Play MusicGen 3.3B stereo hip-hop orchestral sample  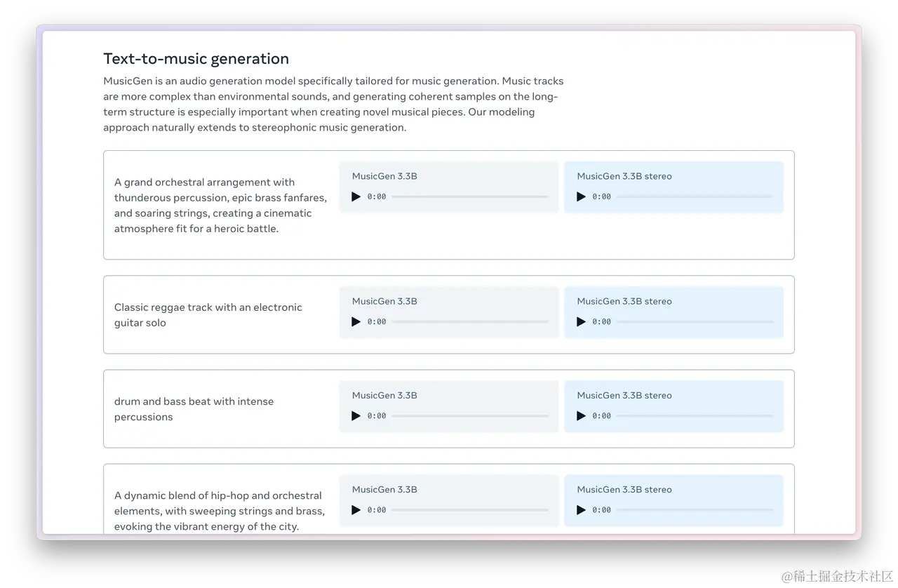point(581,510)
